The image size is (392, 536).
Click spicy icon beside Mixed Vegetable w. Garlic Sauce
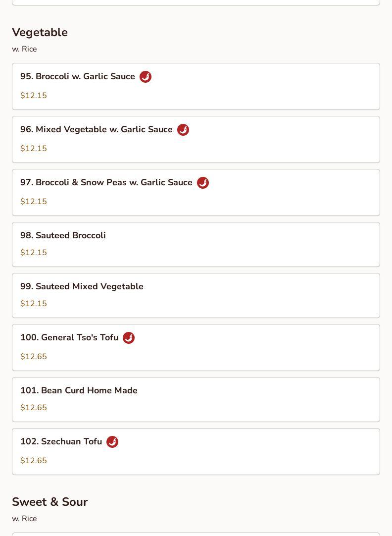[183, 130]
